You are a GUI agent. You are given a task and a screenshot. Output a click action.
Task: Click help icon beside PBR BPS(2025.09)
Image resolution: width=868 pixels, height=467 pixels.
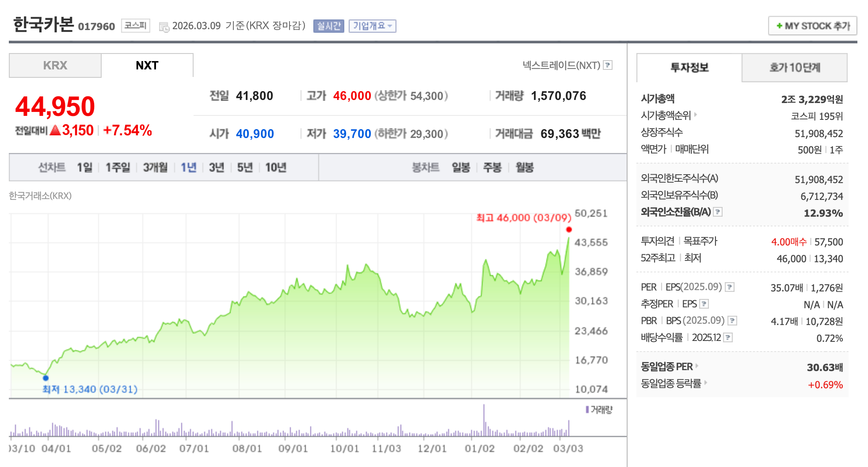tap(732, 321)
